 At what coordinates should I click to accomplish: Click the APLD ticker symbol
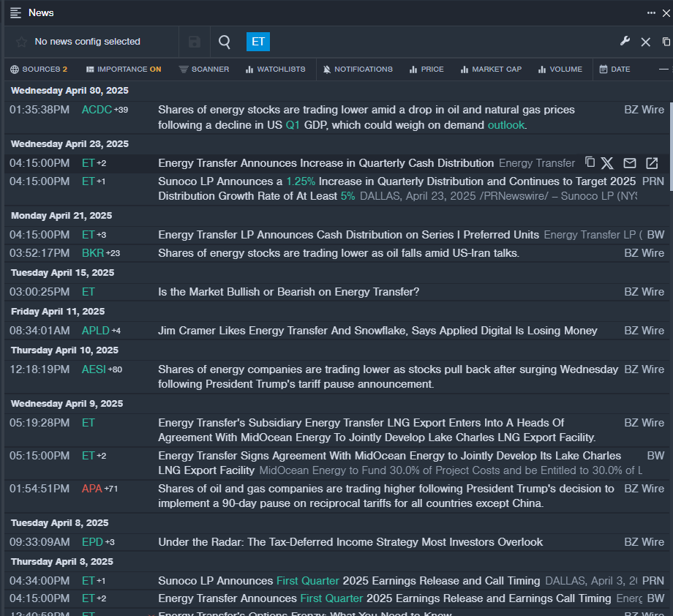pos(96,331)
